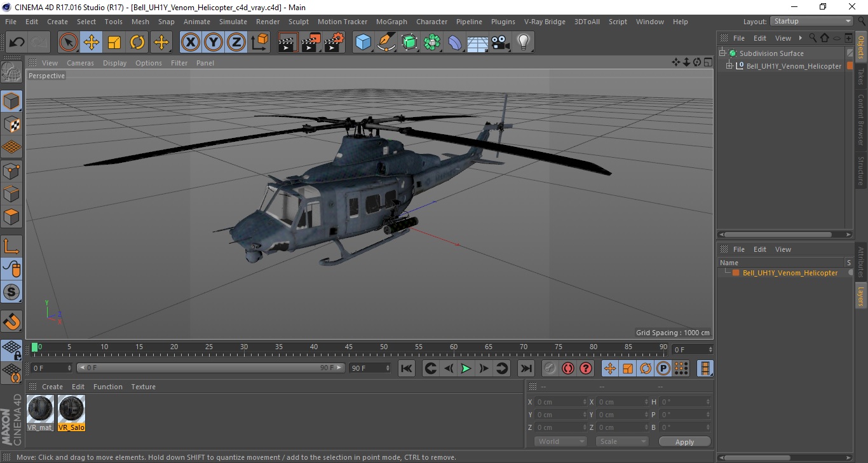Image resolution: width=868 pixels, height=463 pixels.
Task: Activate the Rotate tool
Action: pyautogui.click(x=137, y=43)
